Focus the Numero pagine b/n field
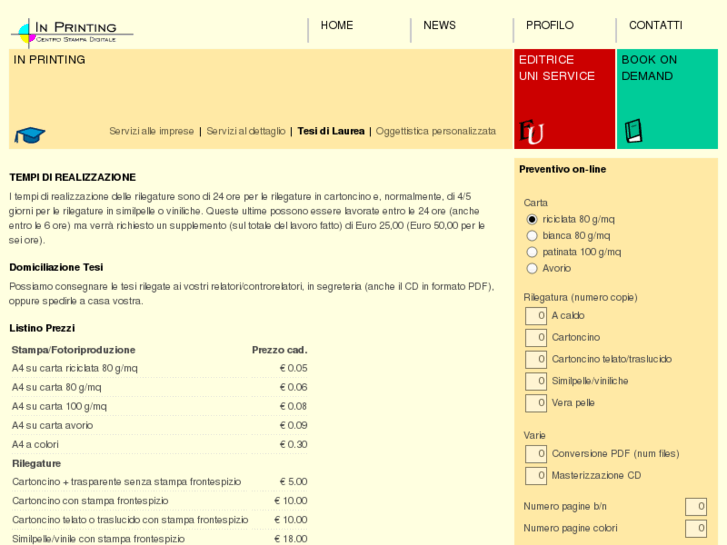 tap(696, 507)
